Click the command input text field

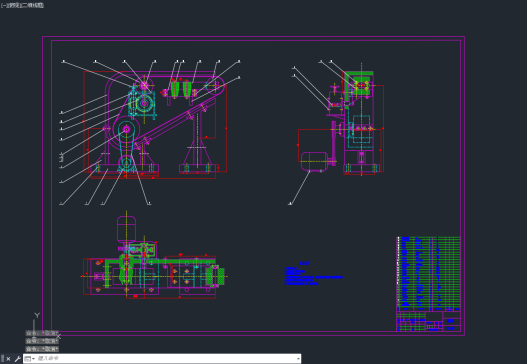166,359
